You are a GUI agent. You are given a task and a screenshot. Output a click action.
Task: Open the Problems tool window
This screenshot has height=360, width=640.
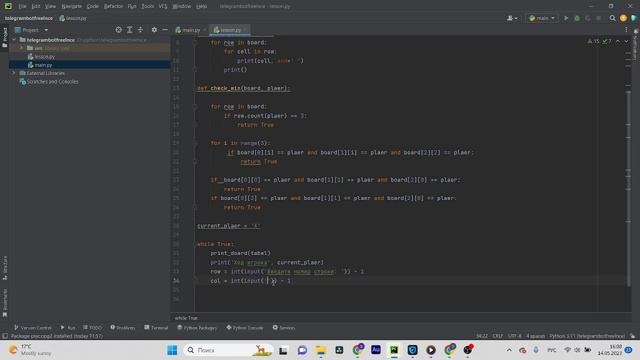click(122, 327)
